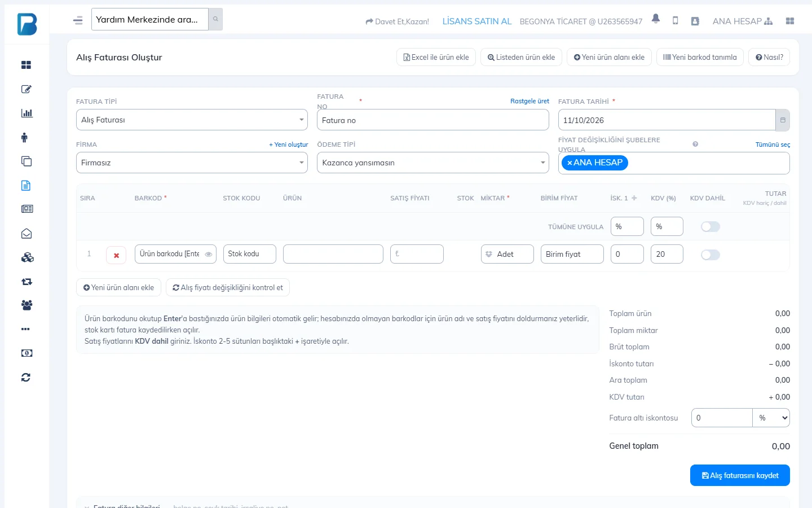Screen dimensions: 812x508
Task: Click the open envelope icon in sidebar
Action: [x=27, y=234]
